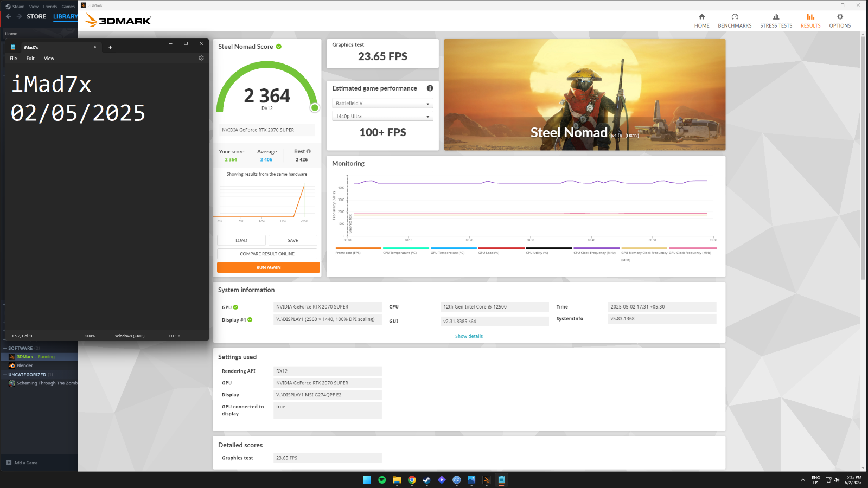Open the Steam menu in Steam window

click(x=18, y=7)
